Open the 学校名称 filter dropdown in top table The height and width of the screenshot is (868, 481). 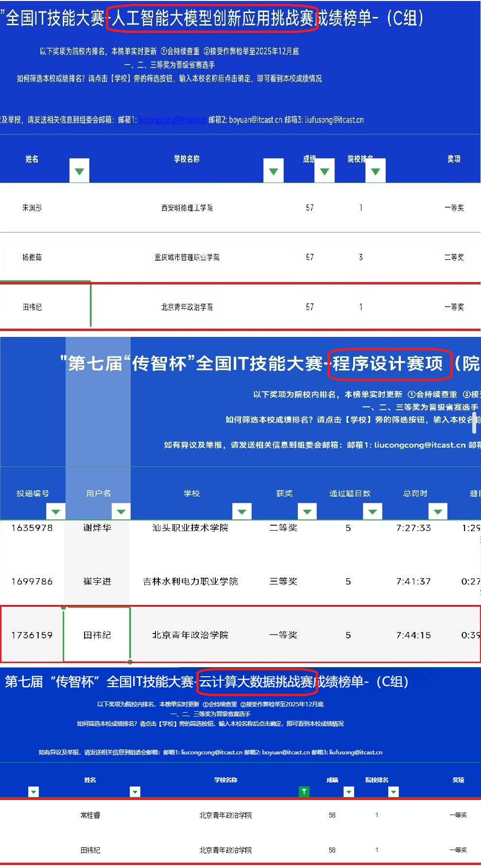pos(274,170)
